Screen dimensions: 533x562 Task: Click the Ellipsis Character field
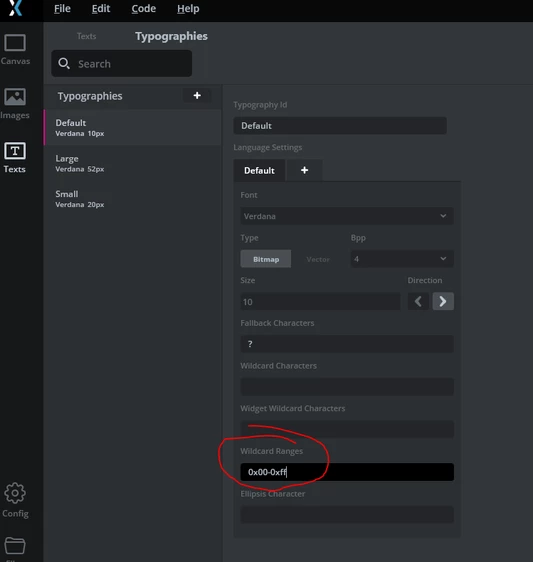[x=347, y=515]
